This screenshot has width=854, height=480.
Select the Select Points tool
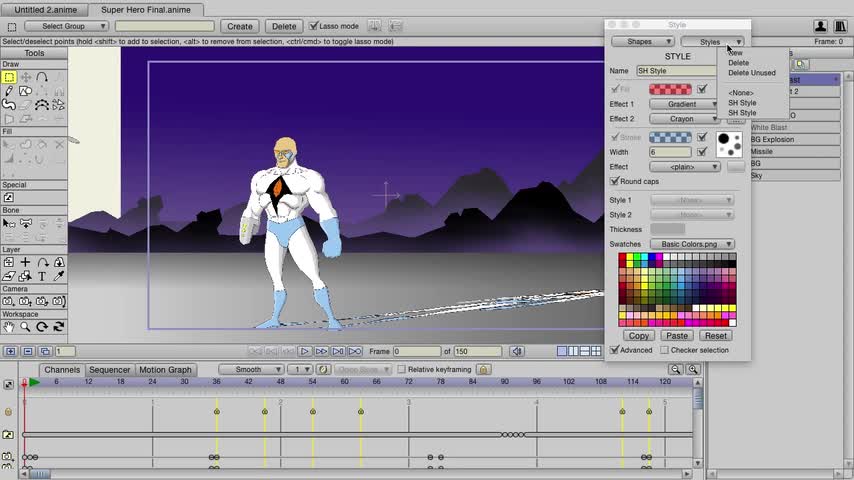tap(9, 77)
